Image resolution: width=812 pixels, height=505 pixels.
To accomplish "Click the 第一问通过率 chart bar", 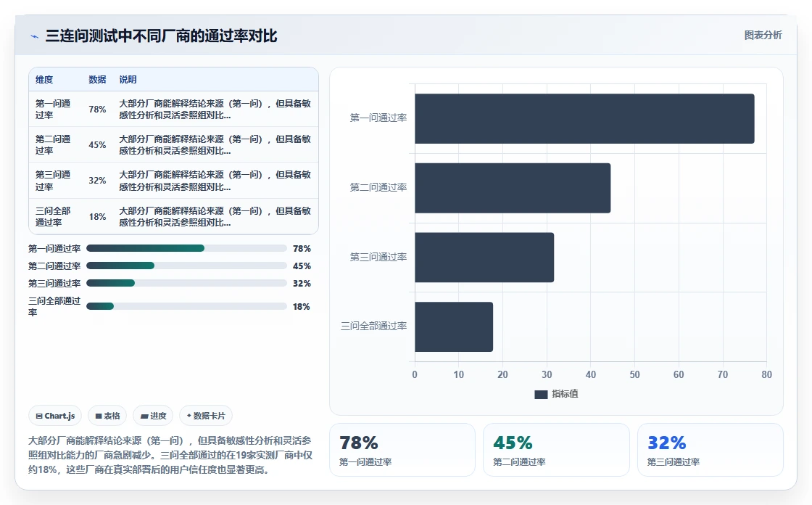I will [584, 119].
